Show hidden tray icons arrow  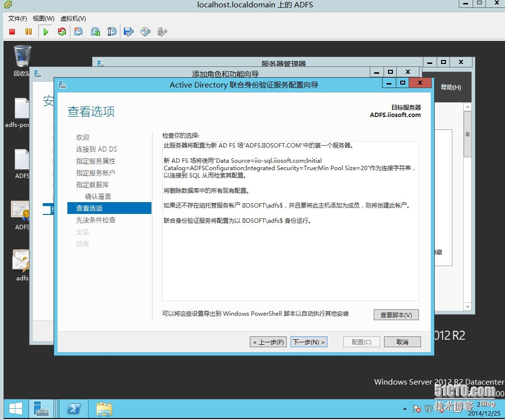pyautogui.click(x=405, y=409)
